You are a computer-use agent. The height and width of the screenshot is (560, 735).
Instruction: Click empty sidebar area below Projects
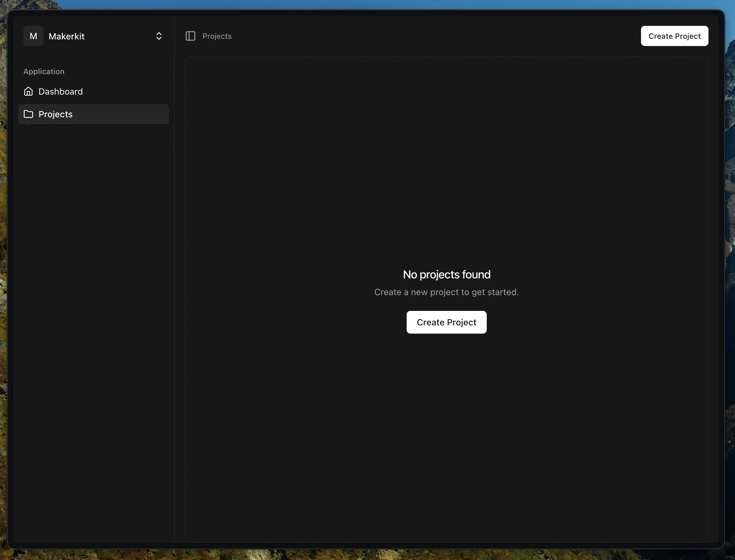pyautogui.click(x=93, y=300)
